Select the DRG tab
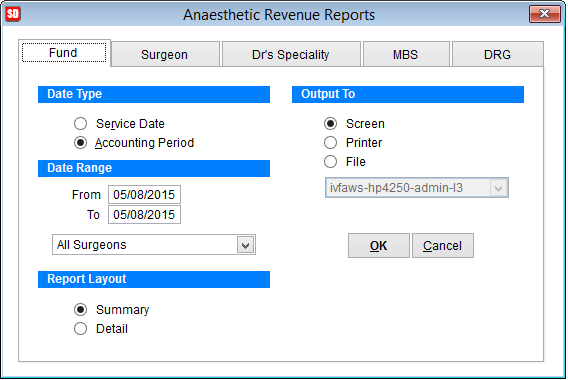Screen dimensions: 568x380 click(x=498, y=54)
